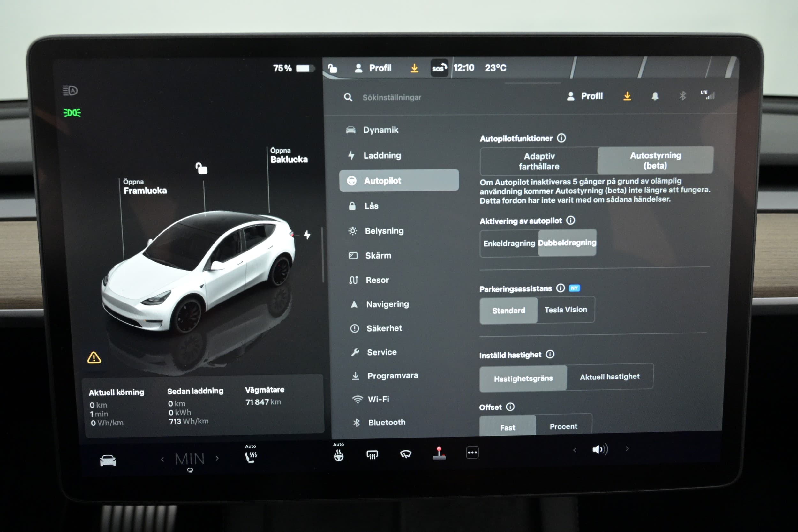Tap the charge port lightning icon by car
798x532 pixels.
(x=307, y=235)
